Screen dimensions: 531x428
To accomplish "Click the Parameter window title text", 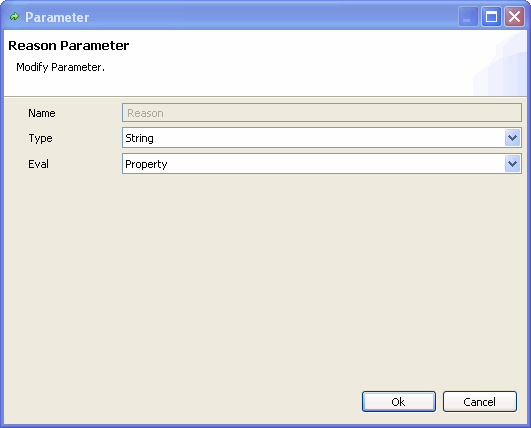I will click(57, 17).
